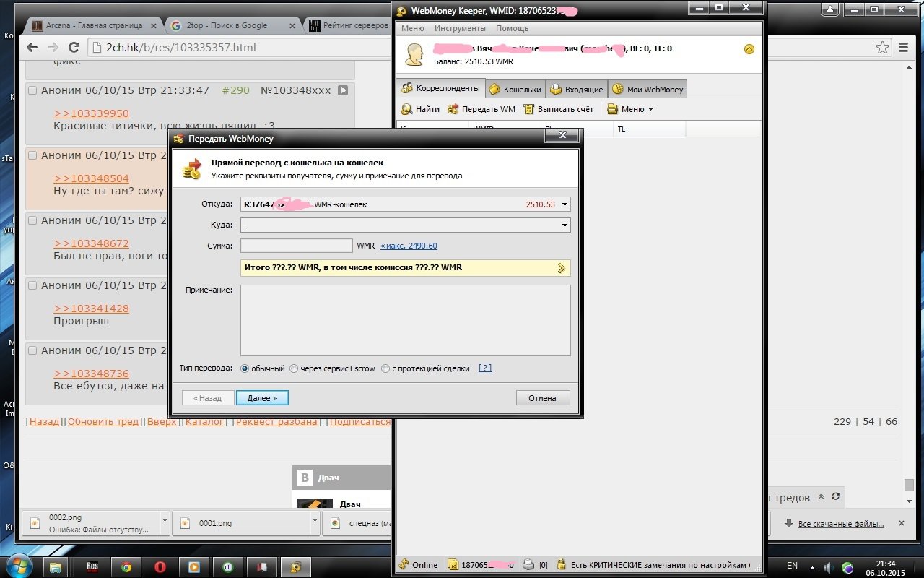Click the Chrome taskbar icon
The height and width of the screenshot is (578, 924).
(126, 566)
